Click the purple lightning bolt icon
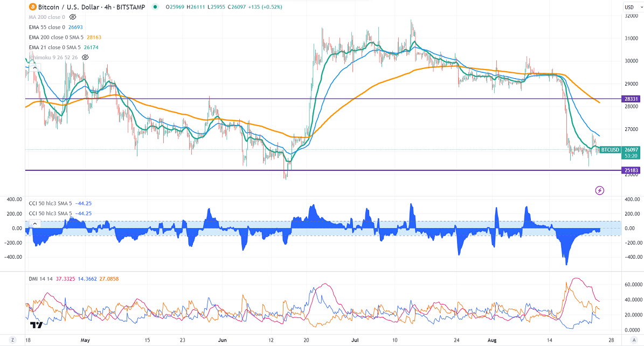644x346 pixels. pyautogui.click(x=600, y=190)
